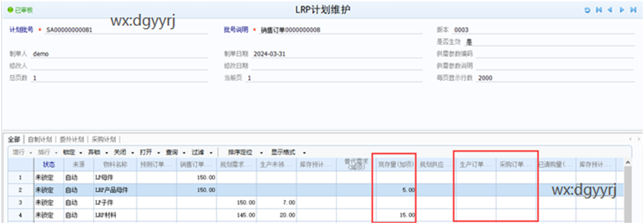Go to the first record icon
644x224 pixels.
click(599, 10)
